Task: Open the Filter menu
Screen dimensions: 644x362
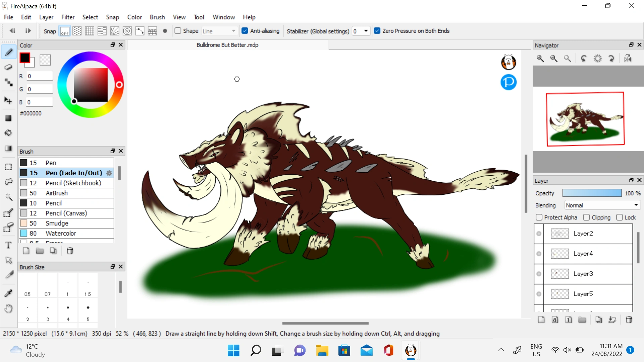Action: (68, 17)
